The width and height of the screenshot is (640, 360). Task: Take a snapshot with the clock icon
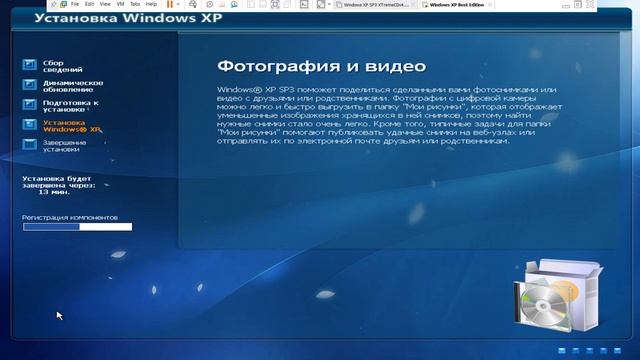click(209, 4)
